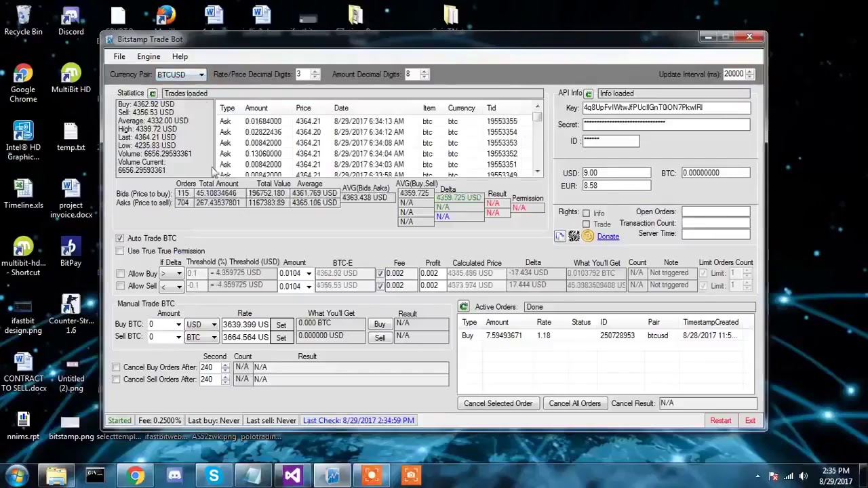Click the manual trade Sell button
Image resolution: width=868 pixels, height=488 pixels.
point(380,338)
